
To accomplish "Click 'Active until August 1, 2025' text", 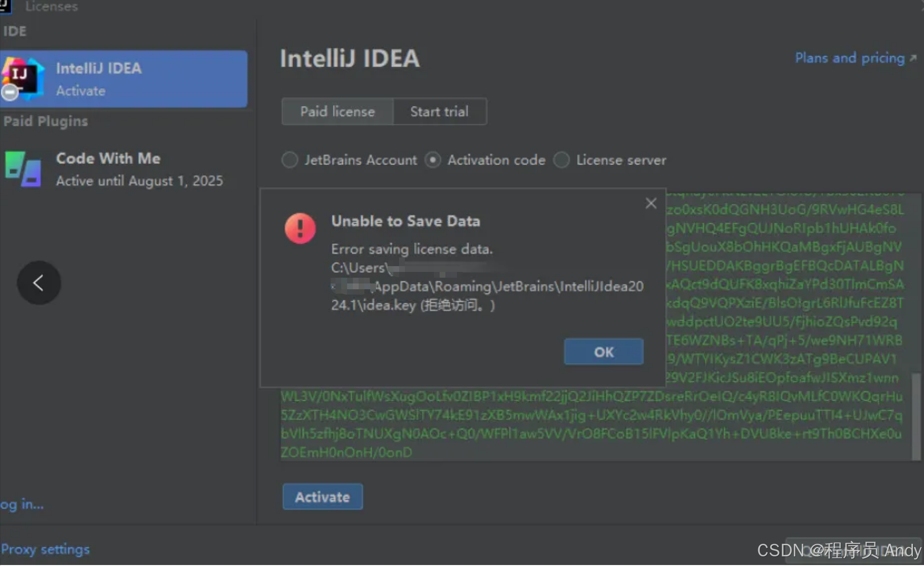I will click(139, 181).
